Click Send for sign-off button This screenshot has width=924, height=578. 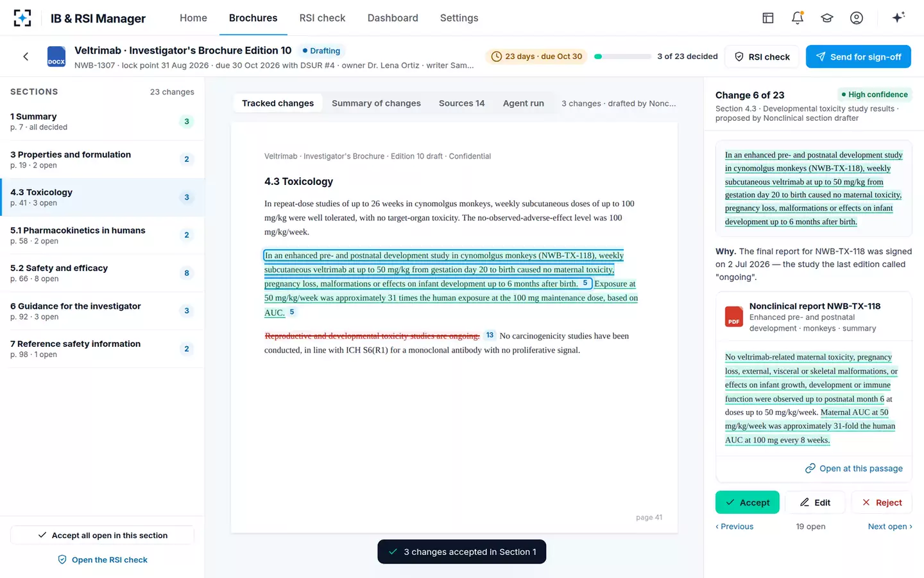pos(858,57)
